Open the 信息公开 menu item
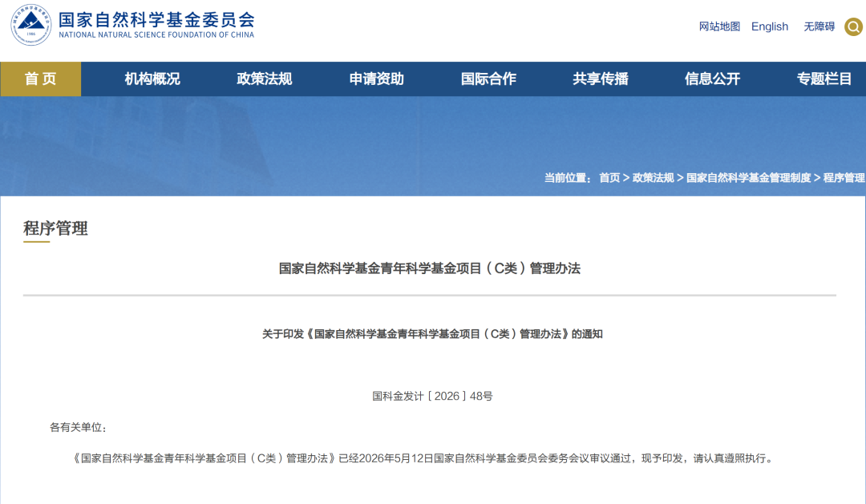 (713, 79)
